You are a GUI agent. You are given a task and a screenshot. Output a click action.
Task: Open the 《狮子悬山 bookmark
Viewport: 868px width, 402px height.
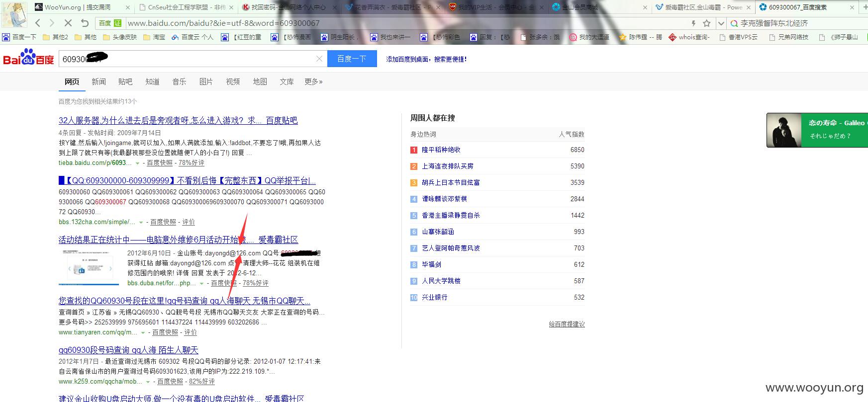click(839, 37)
